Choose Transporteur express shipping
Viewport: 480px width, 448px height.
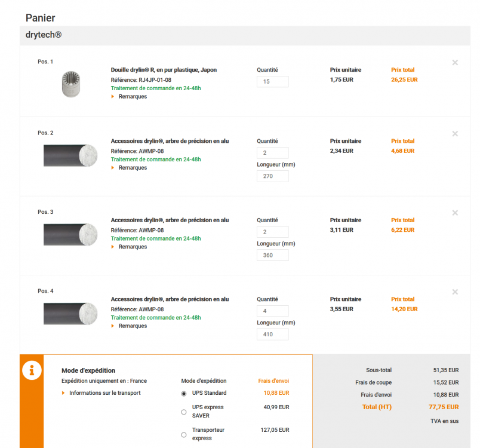(x=184, y=434)
